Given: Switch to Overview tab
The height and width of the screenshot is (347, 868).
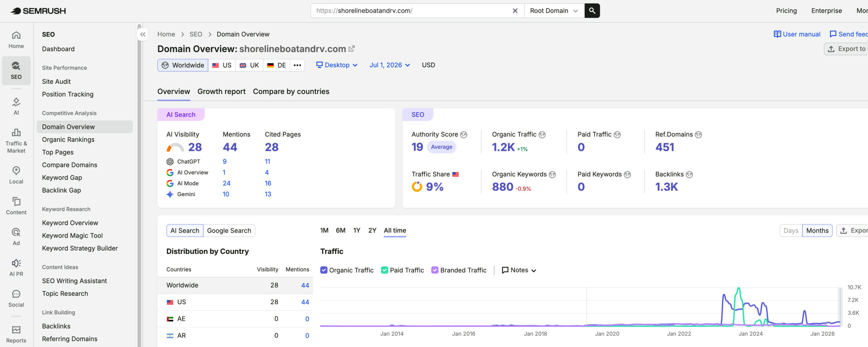Looking at the screenshot, I should coord(174,91).
